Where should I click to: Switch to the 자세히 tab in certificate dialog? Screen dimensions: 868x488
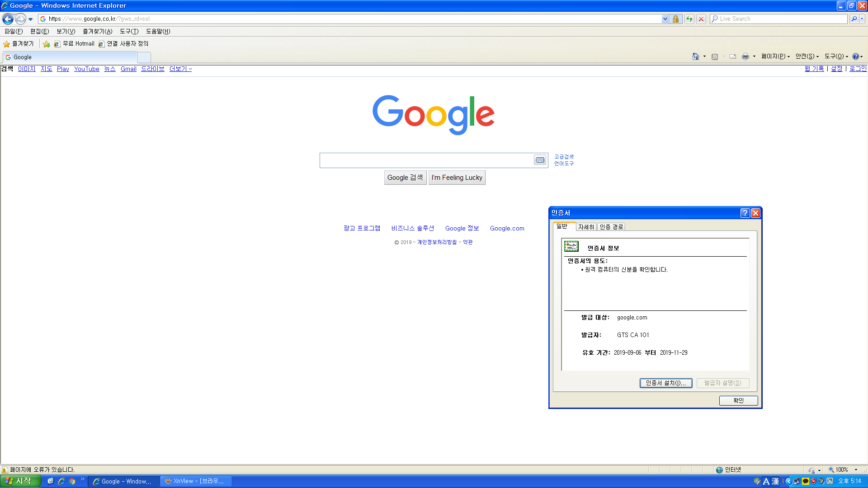point(586,227)
